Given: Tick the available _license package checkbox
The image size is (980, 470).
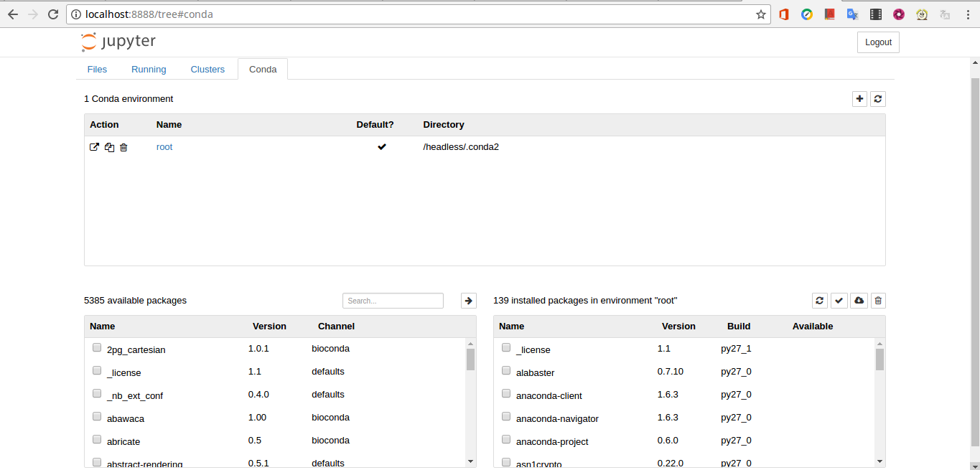Looking at the screenshot, I should point(97,371).
